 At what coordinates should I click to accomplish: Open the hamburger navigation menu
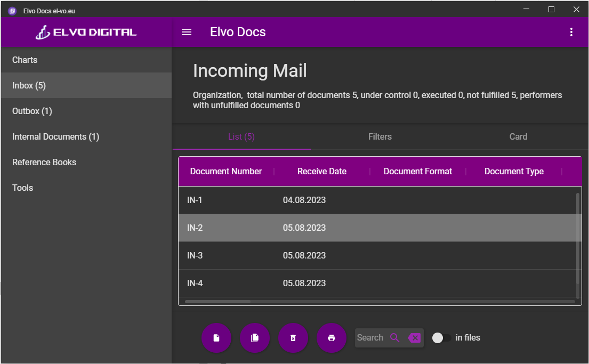187,32
